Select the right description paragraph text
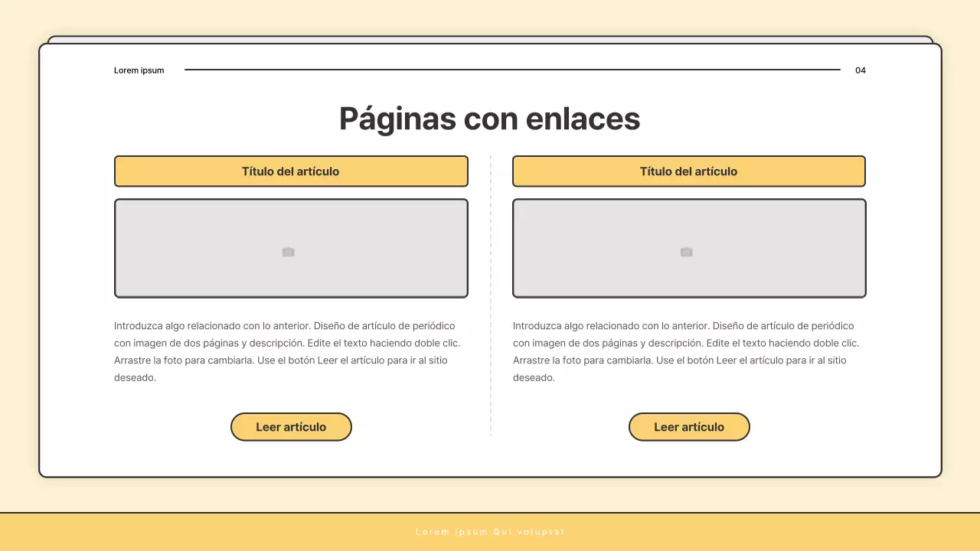The height and width of the screenshot is (551, 980). tap(685, 350)
